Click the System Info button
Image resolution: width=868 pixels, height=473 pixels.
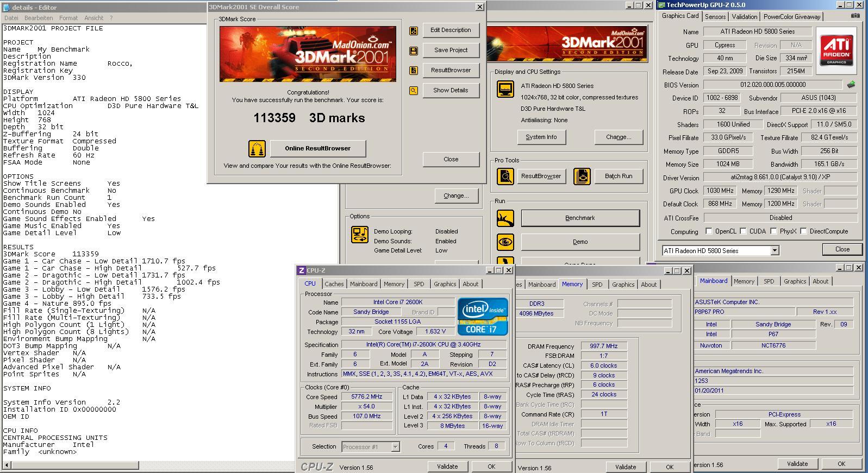[541, 137]
